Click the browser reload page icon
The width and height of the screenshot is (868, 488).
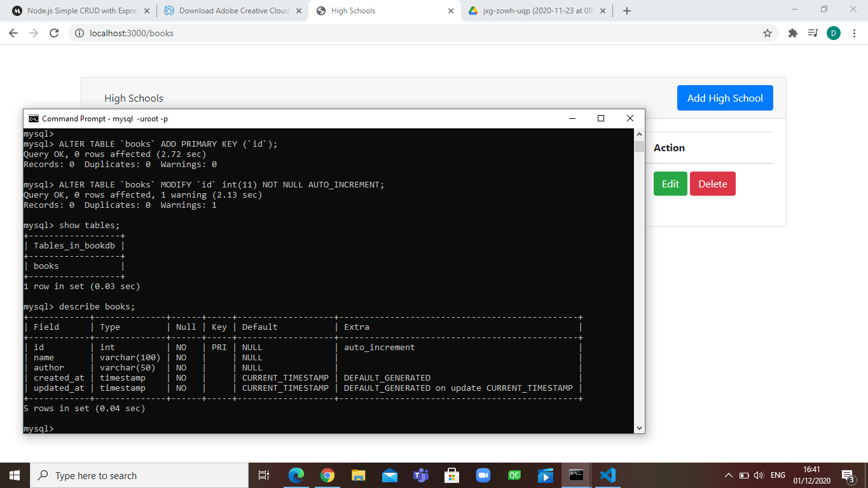coord(54,33)
